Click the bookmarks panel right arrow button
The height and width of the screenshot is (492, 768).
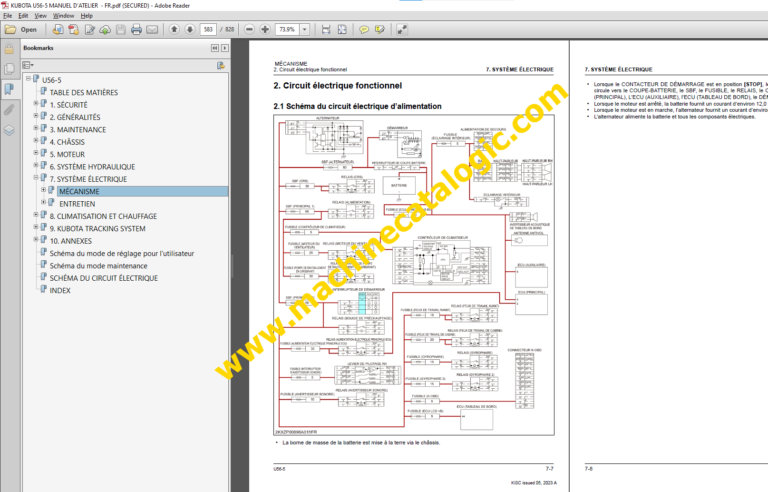point(225,48)
